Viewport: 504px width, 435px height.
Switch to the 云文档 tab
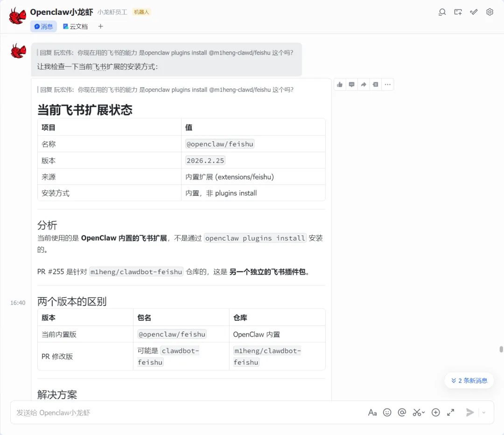pos(75,26)
